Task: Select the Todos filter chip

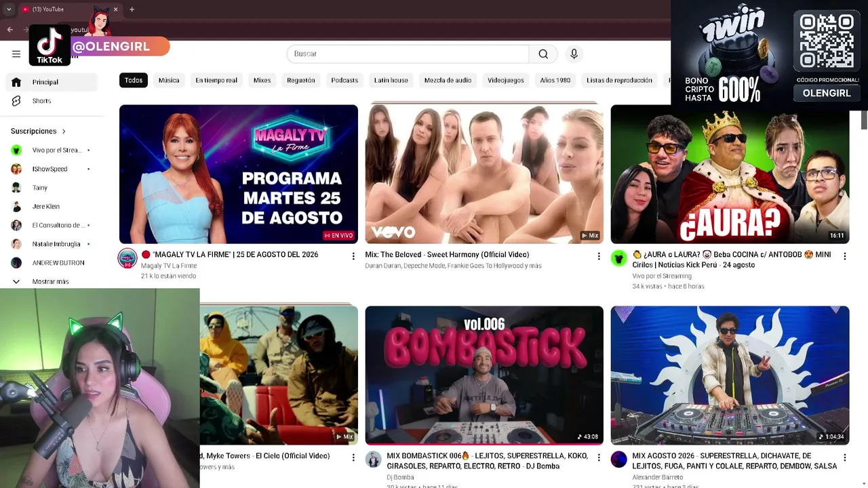Action: coord(134,81)
